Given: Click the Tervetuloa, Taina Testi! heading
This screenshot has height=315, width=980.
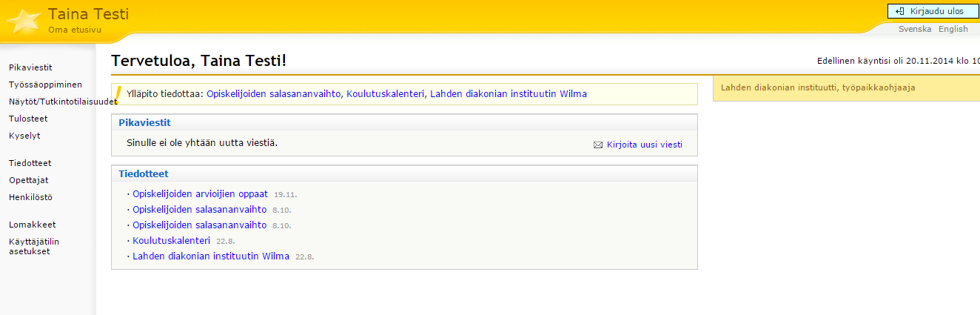Looking at the screenshot, I should (198, 62).
